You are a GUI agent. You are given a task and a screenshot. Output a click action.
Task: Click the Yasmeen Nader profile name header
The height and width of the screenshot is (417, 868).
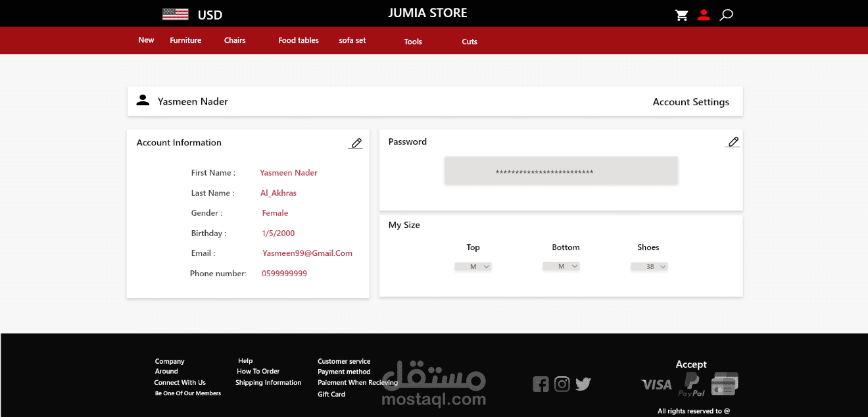[193, 101]
